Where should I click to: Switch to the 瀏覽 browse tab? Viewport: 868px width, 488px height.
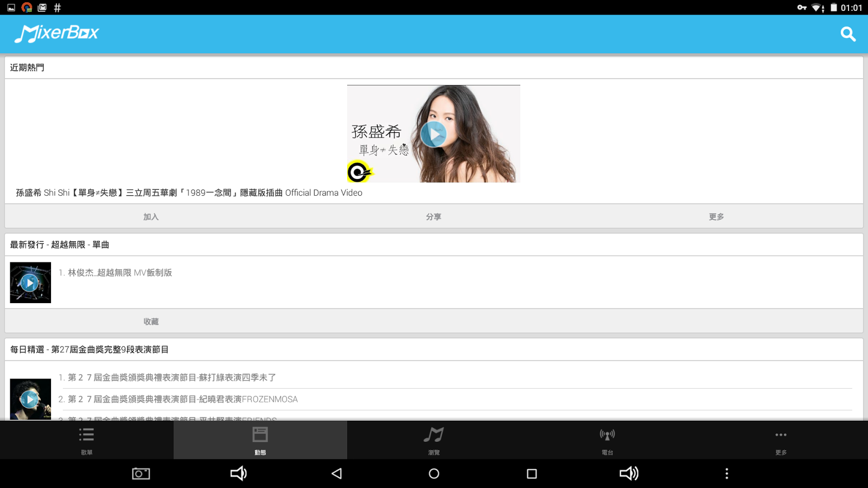pyautogui.click(x=434, y=440)
